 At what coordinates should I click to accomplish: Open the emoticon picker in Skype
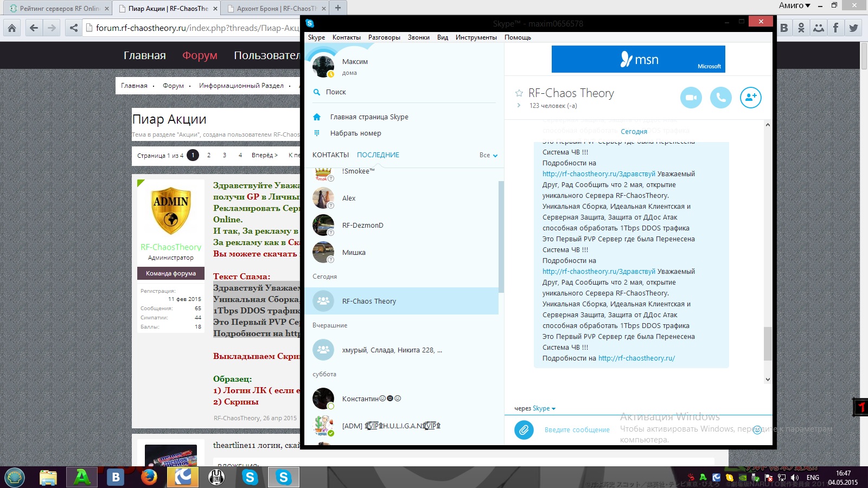click(x=757, y=430)
